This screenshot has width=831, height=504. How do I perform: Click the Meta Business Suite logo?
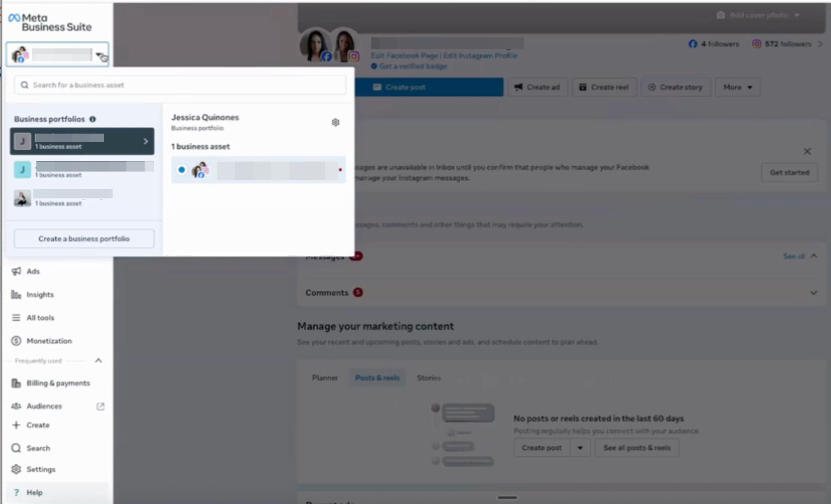point(50,22)
